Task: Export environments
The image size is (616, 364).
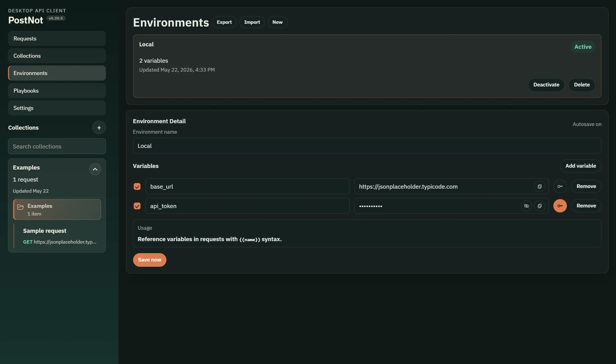Action: (x=224, y=22)
